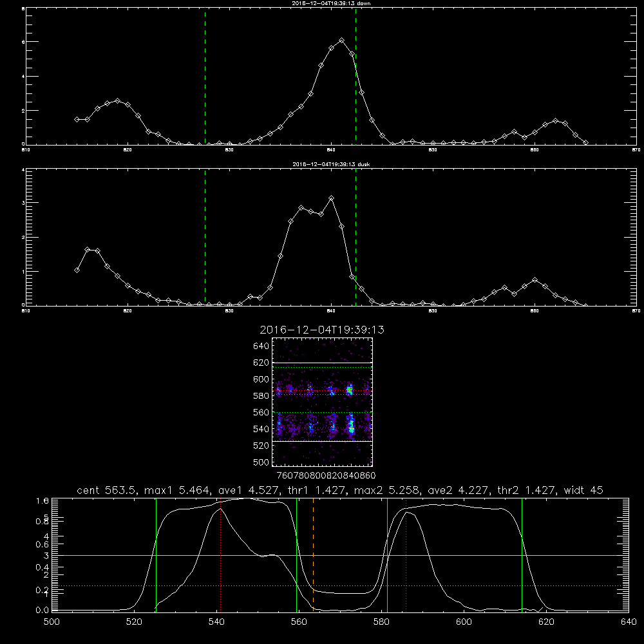Click bottom plot x-axis label 520
The height and width of the screenshot is (644, 644).
click(135, 622)
